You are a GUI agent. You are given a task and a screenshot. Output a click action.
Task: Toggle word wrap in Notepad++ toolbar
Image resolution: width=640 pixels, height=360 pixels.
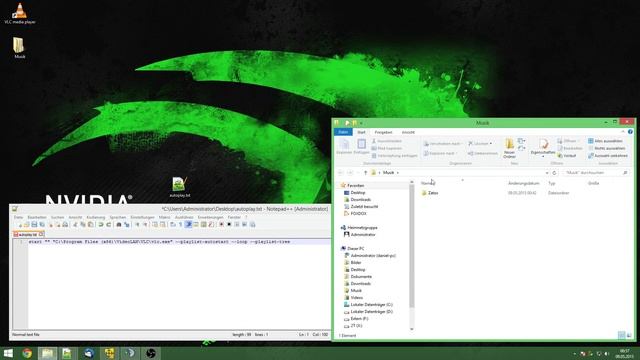pyautogui.click(x=172, y=224)
